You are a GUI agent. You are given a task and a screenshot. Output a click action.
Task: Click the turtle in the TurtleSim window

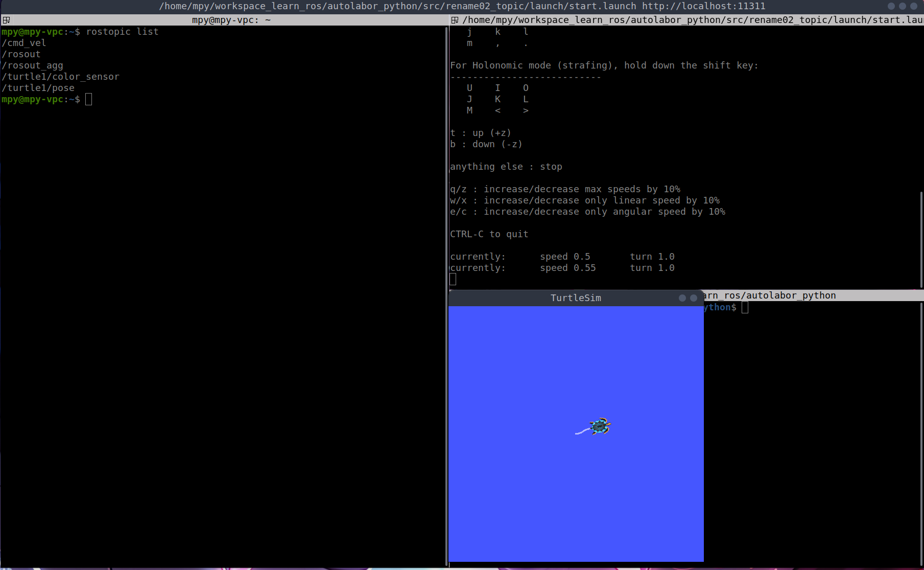pyautogui.click(x=600, y=426)
